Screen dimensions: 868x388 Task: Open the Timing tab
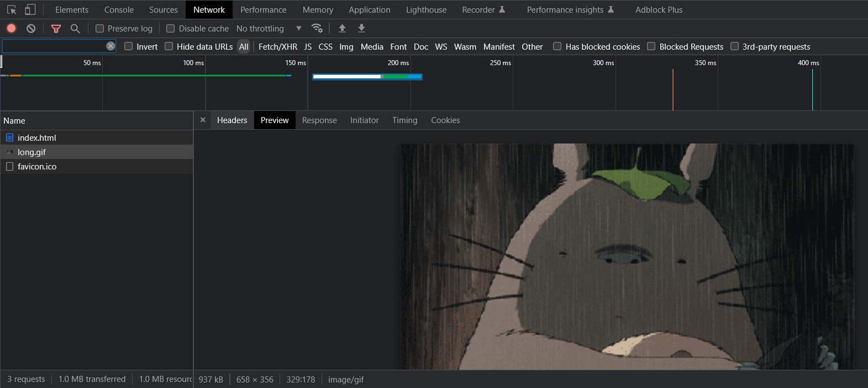(x=405, y=120)
